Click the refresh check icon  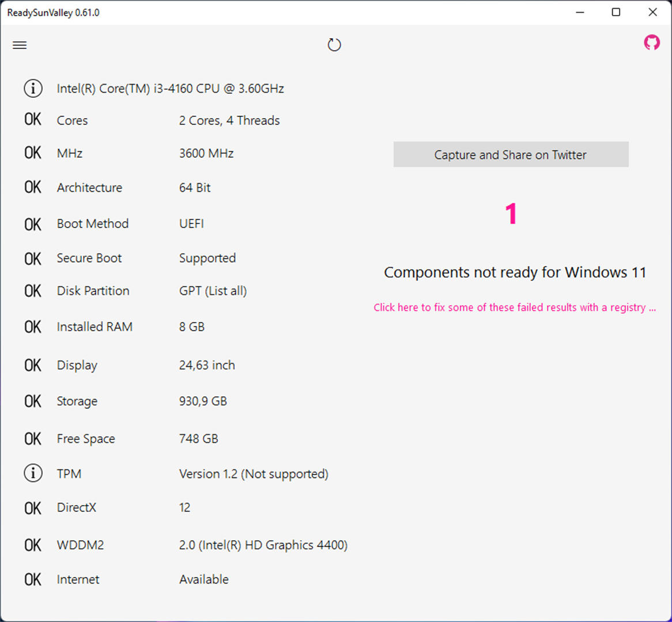click(334, 45)
